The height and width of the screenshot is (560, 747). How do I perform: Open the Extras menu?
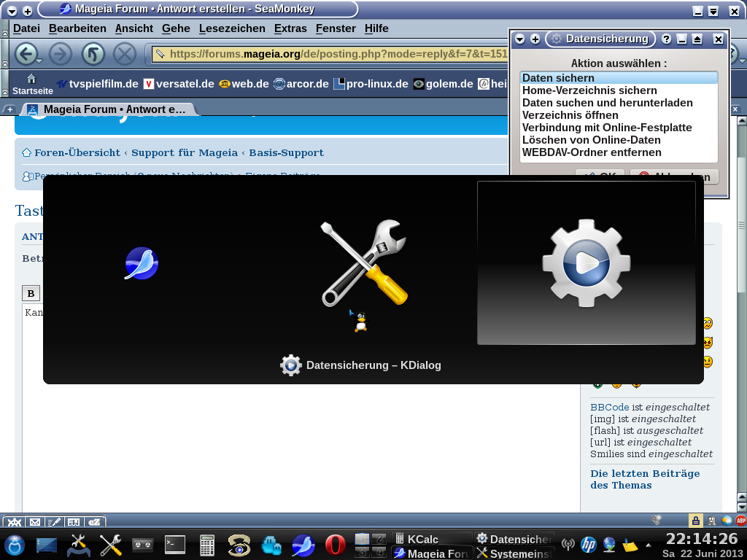tap(290, 28)
